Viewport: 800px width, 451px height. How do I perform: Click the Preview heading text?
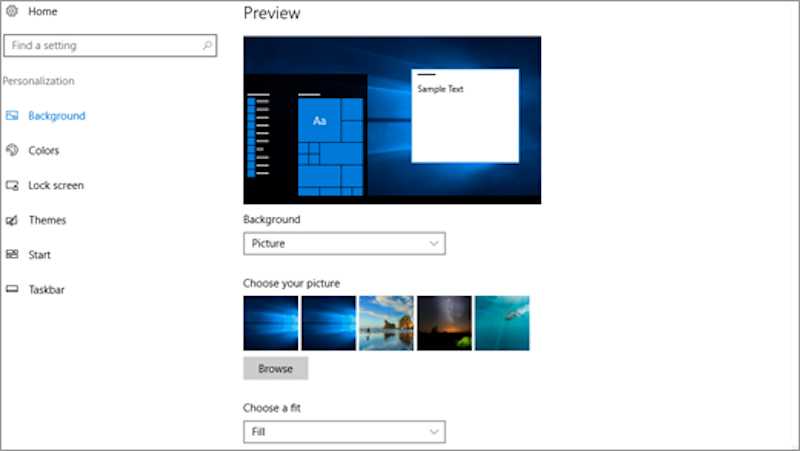(x=272, y=13)
